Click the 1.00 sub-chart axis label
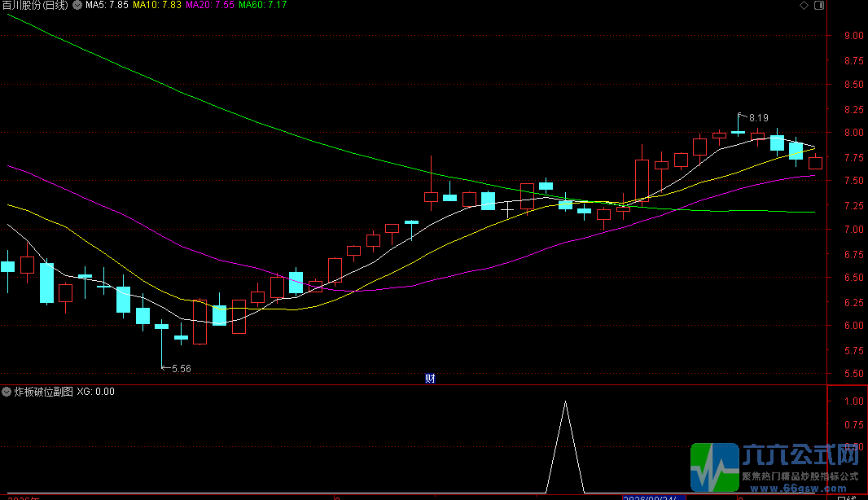Screen dimensions: 868x500 (x=854, y=401)
